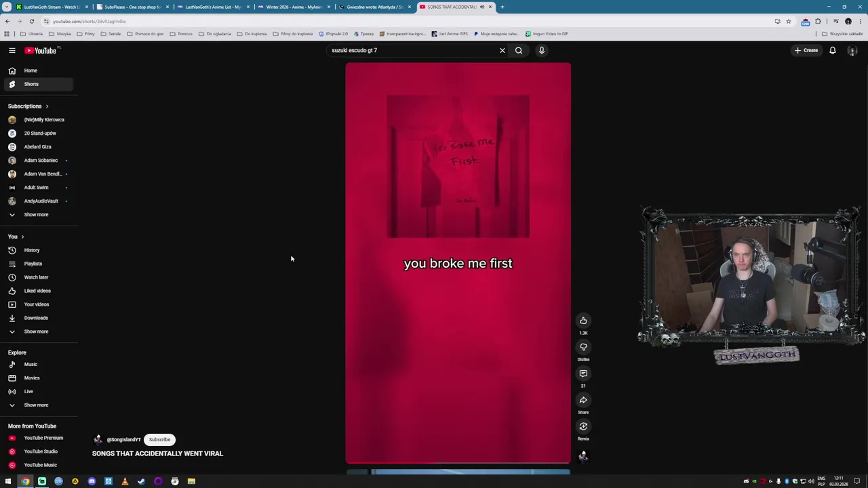Screen dimensions: 868x488
Task: Open the YouTube account avatar menu
Action: click(x=852, y=50)
